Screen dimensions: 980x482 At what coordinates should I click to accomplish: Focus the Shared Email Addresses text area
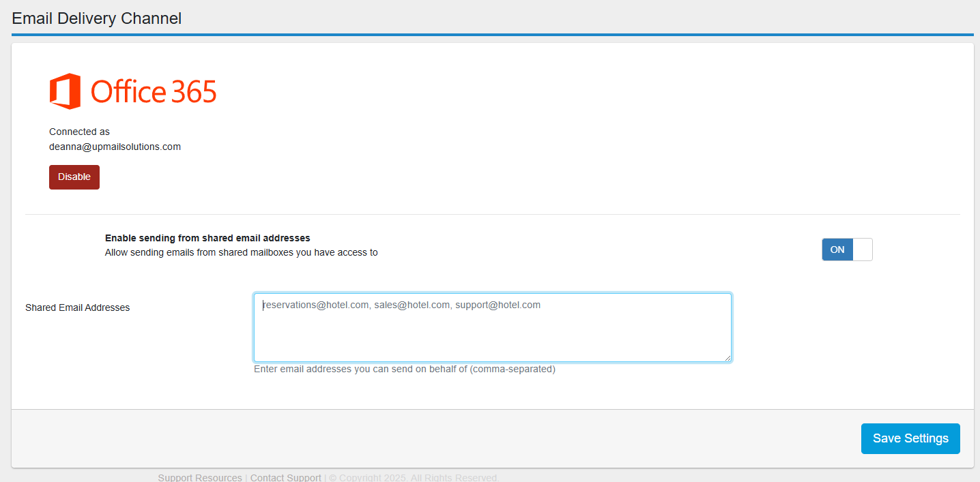coord(493,328)
